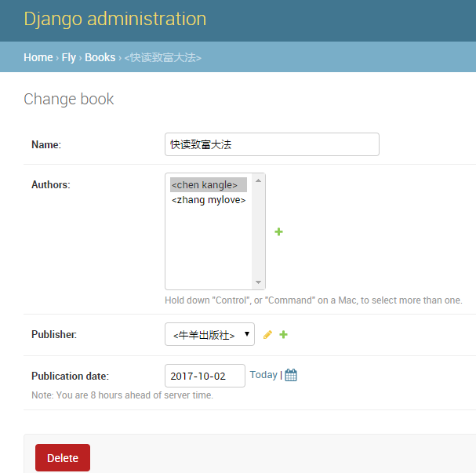Open the Publisher dropdown
The width and height of the screenshot is (476, 473).
(209, 334)
